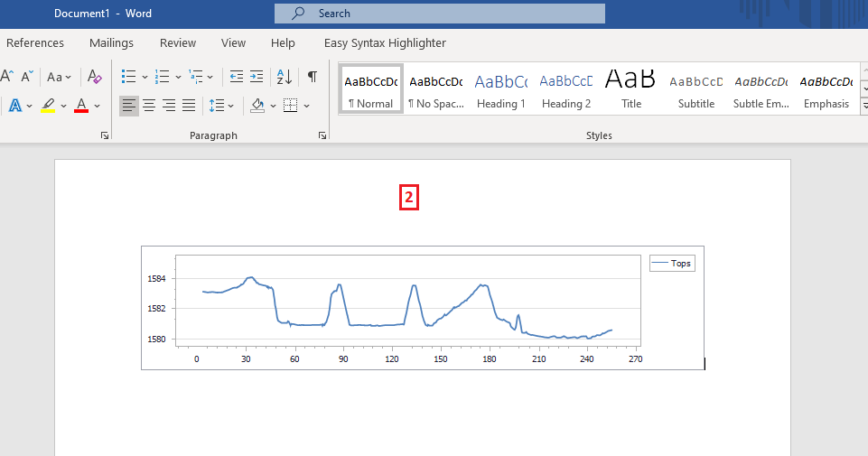Increase the paragraph indent
Viewport: 868px width, 456px height.
tap(257, 77)
